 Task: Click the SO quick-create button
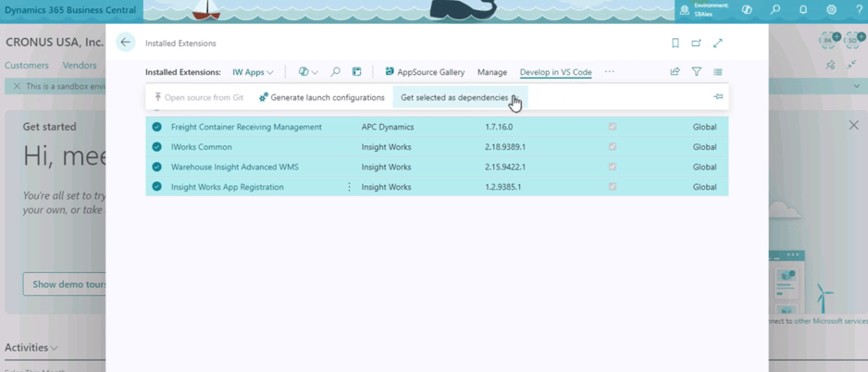pyautogui.click(x=853, y=40)
